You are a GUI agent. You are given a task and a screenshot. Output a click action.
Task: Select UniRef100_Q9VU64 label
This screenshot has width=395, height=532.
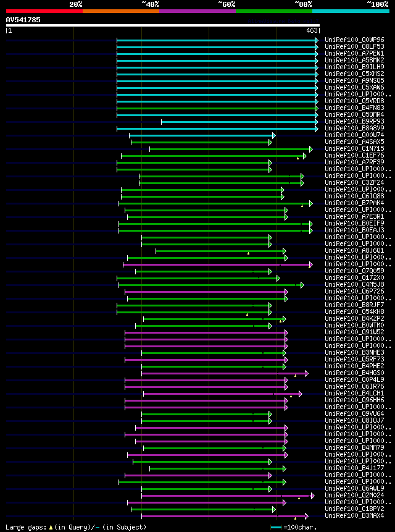click(x=354, y=413)
